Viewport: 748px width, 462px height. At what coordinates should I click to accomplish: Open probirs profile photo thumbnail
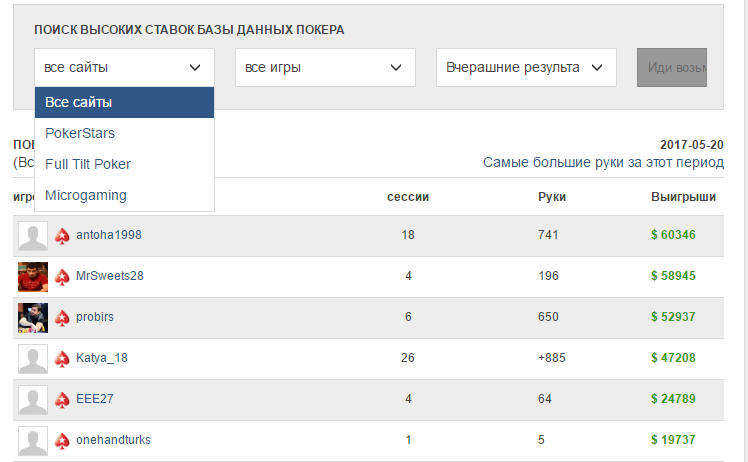tap(33, 317)
